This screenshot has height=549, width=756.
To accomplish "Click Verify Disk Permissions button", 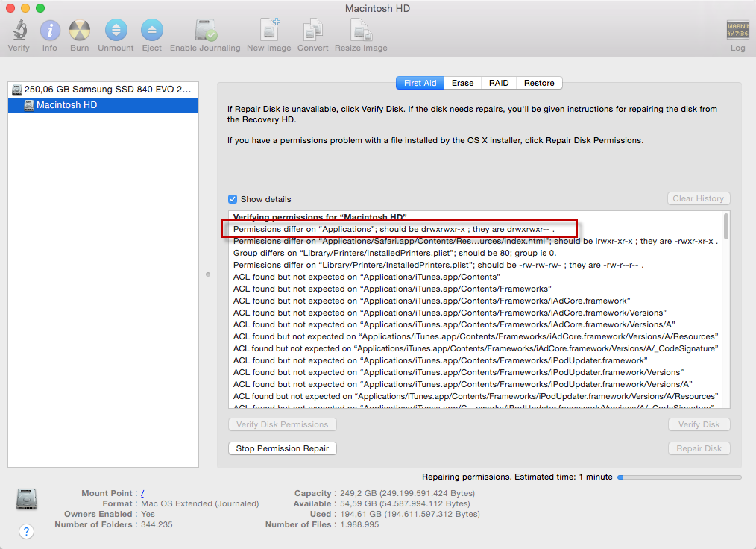I will coord(282,424).
